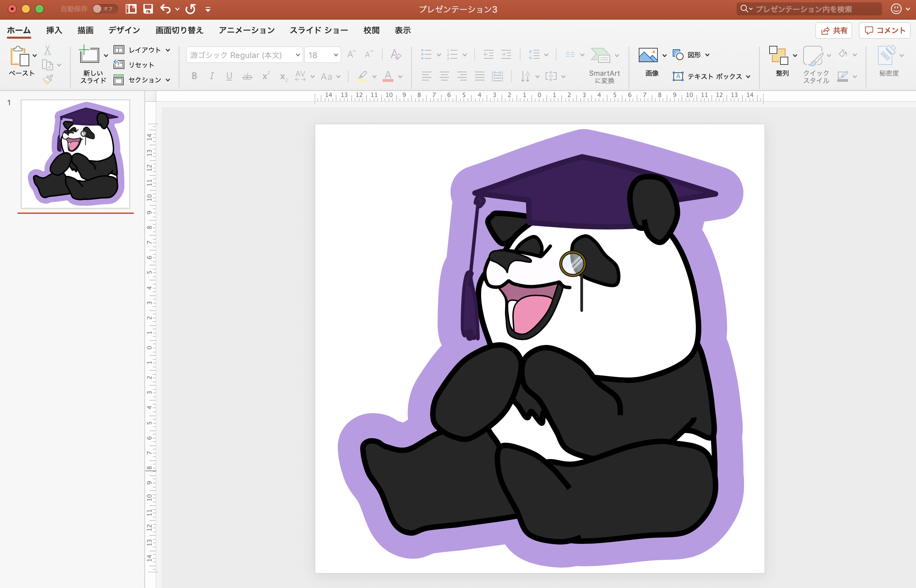Viewport: 916px width, 588px height.
Task: Click the Save floppy disk icon
Action: tap(148, 9)
